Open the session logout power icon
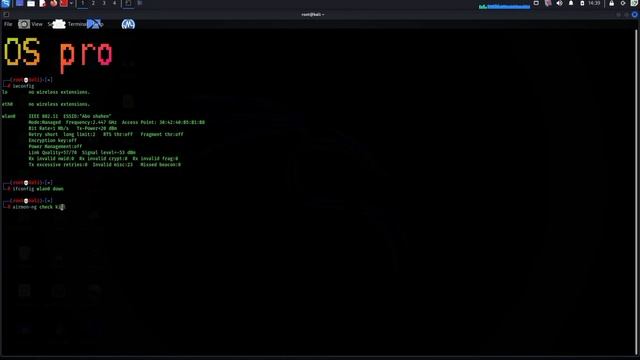This screenshot has width=640, height=360. (623, 3)
